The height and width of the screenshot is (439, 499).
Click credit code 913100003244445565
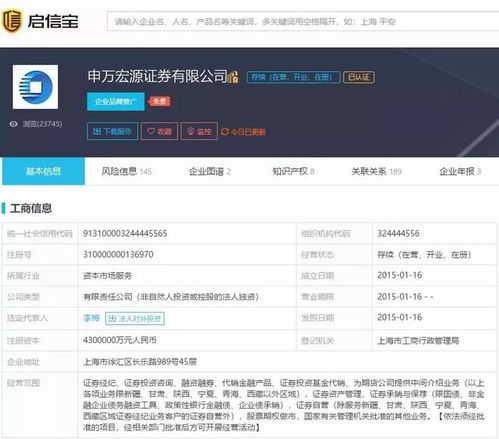click(x=125, y=233)
